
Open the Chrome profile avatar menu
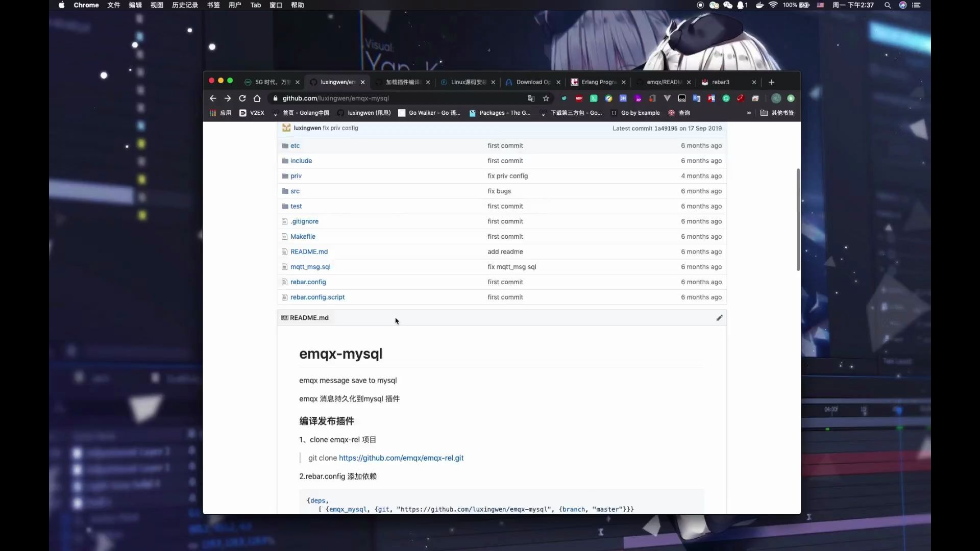[791, 98]
